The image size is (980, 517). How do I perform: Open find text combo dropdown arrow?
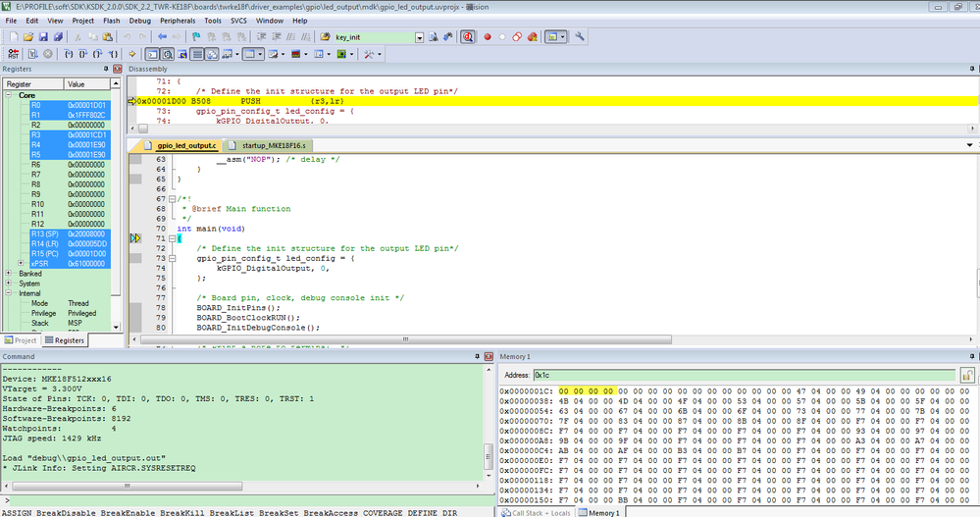420,37
